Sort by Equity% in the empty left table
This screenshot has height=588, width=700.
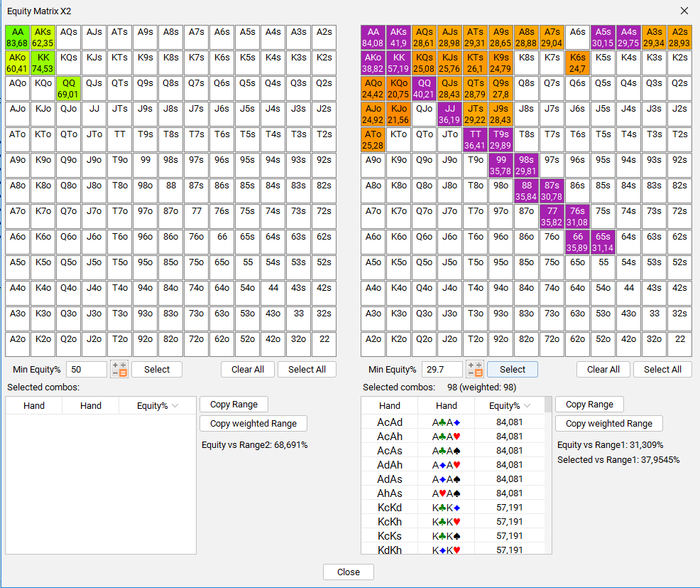point(157,405)
